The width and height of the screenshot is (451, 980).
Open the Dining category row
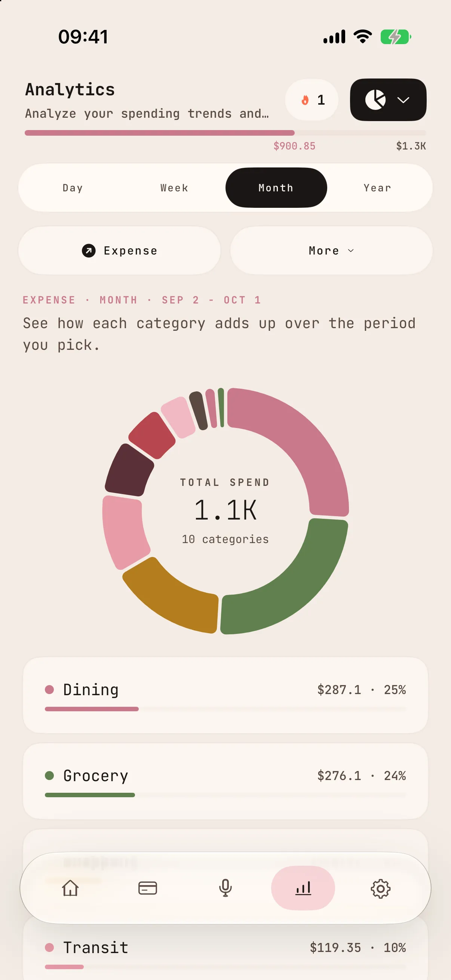click(225, 696)
